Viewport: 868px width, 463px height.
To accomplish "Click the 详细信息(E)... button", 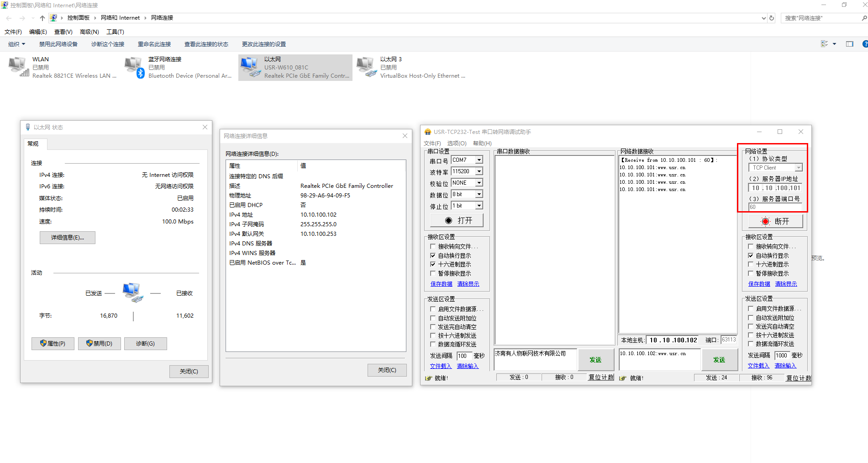I will (x=68, y=238).
